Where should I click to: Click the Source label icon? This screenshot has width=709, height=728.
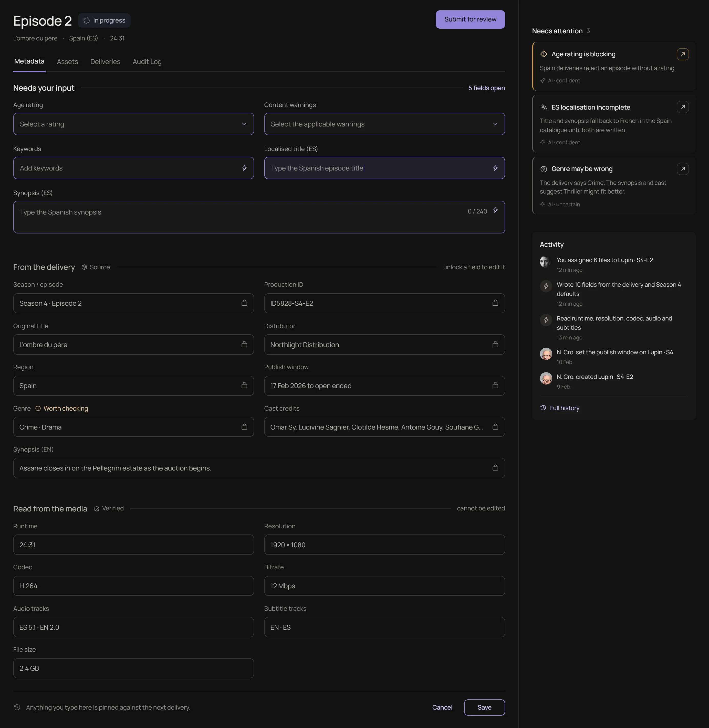pyautogui.click(x=84, y=267)
